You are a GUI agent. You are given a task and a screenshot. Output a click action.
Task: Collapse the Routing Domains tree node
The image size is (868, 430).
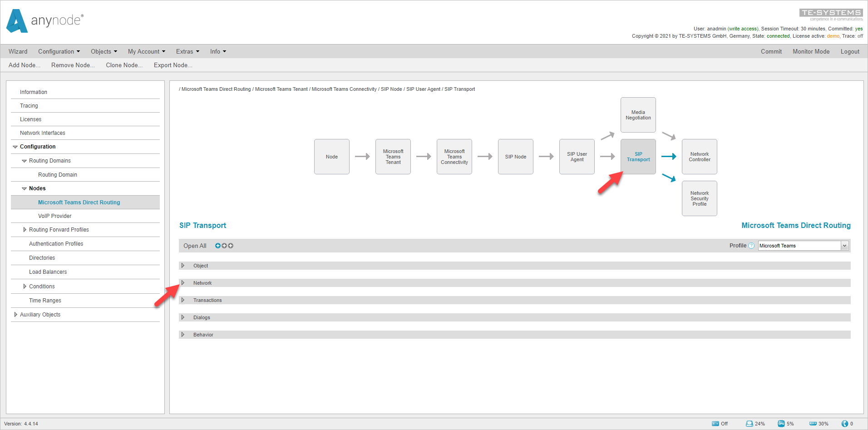25,161
